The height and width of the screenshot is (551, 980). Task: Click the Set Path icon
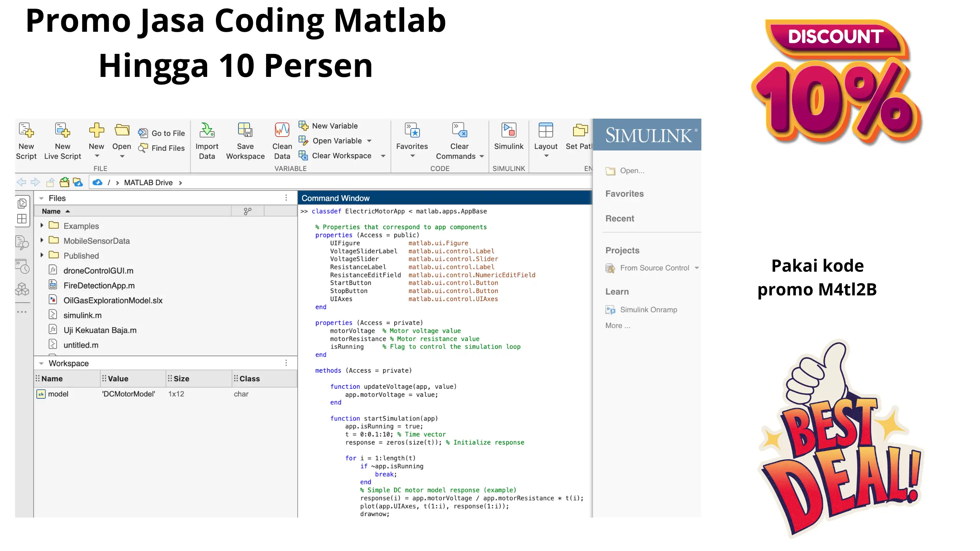(580, 130)
